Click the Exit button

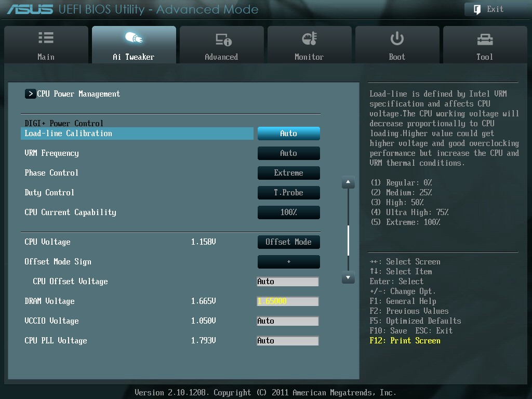[495, 9]
